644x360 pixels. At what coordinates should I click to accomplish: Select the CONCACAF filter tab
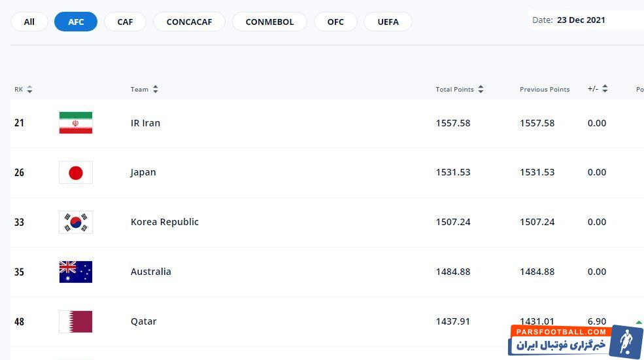[x=189, y=22]
